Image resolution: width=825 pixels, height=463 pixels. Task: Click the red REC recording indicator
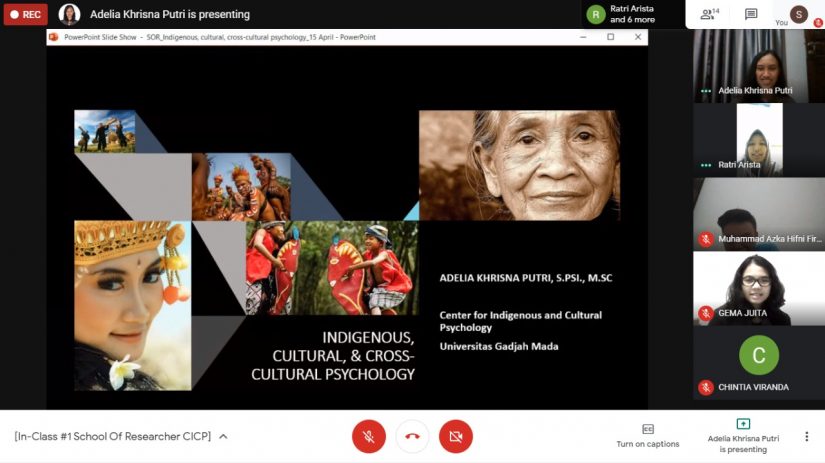pyautogui.click(x=25, y=15)
